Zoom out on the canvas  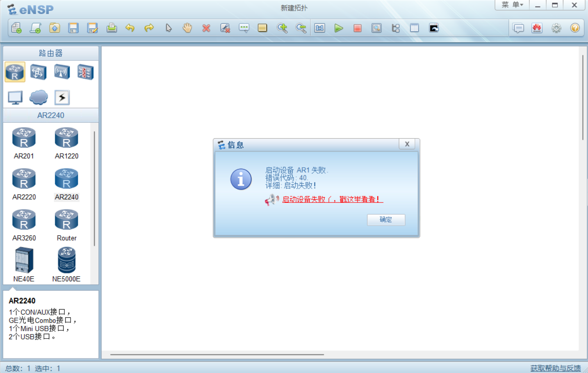[x=301, y=28]
